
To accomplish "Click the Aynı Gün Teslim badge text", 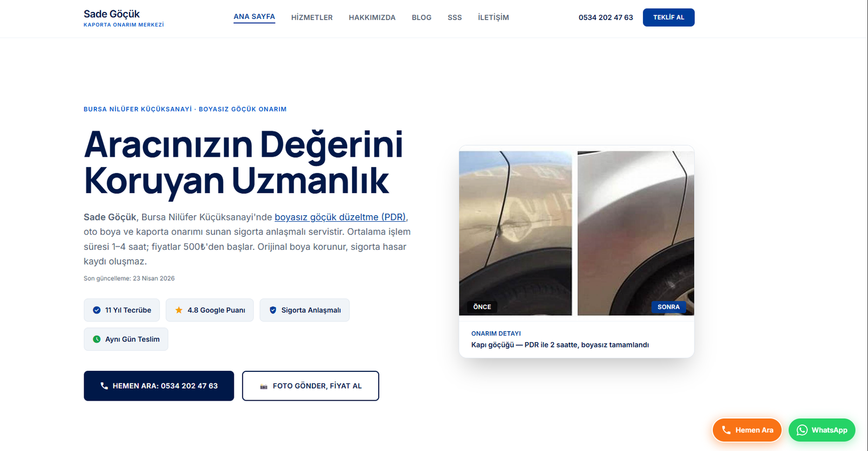I will coord(132,339).
